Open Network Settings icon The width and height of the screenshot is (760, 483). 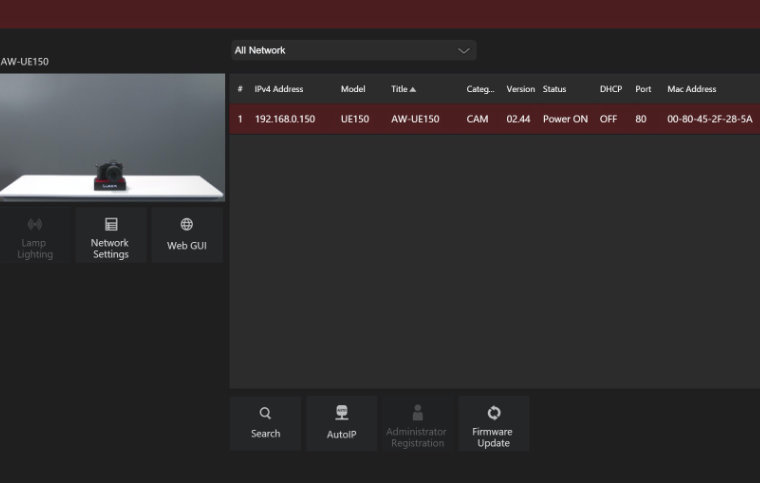coord(110,225)
